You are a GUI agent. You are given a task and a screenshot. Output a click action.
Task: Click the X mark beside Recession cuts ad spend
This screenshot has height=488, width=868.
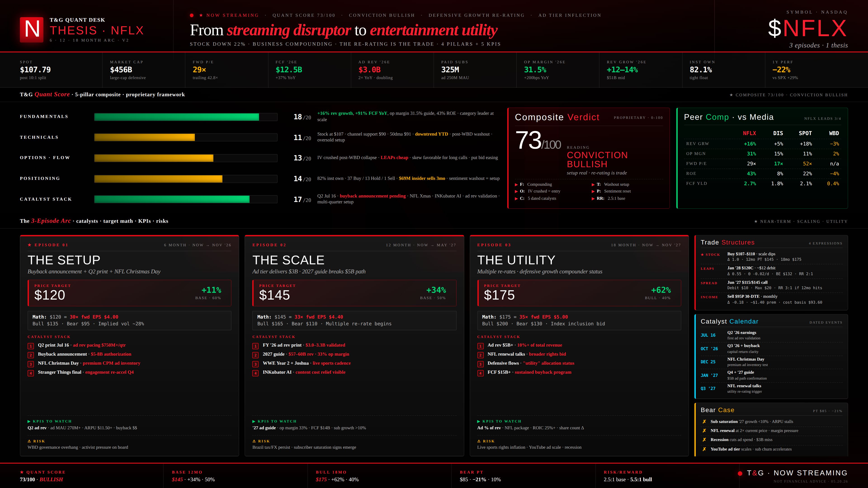[x=704, y=440]
